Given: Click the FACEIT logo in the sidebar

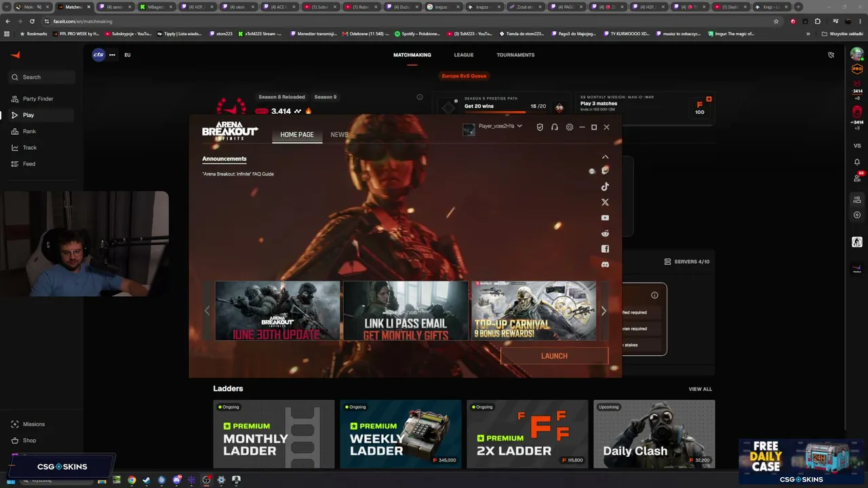Looking at the screenshot, I should coord(16,55).
